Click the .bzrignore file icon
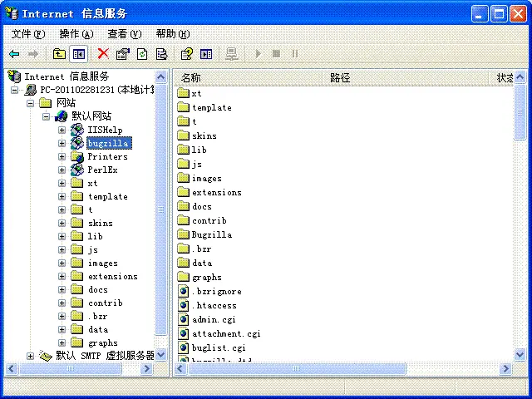 pos(184,291)
